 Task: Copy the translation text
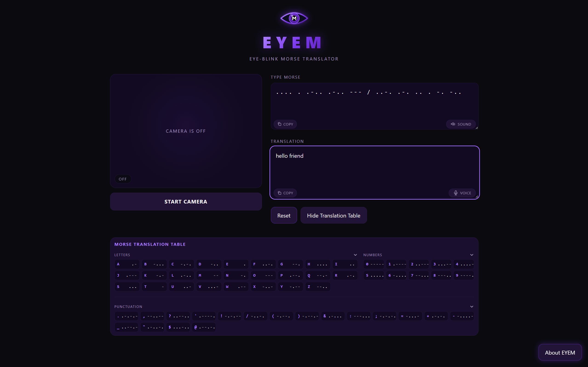tap(285, 193)
